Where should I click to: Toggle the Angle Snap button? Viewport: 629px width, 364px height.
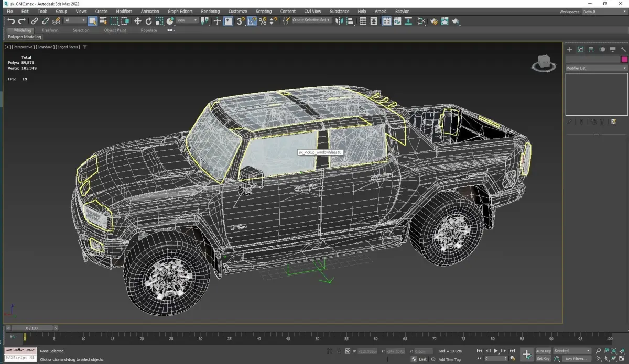point(252,21)
